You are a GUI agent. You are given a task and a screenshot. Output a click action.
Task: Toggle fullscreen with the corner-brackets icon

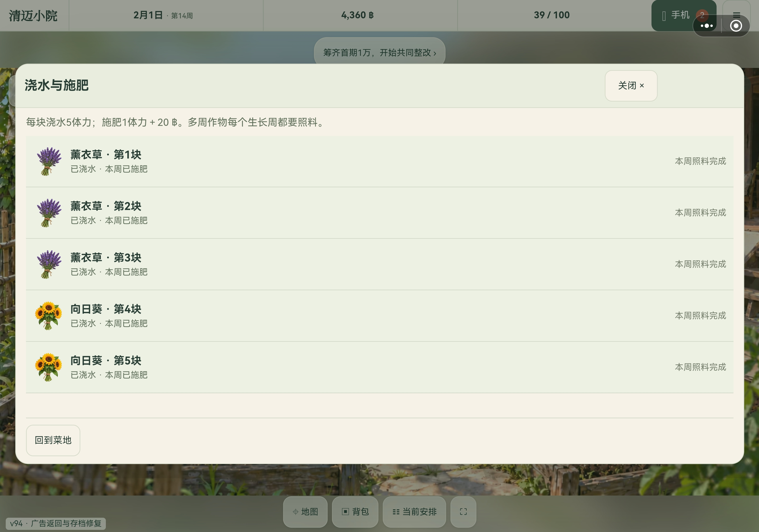(463, 512)
